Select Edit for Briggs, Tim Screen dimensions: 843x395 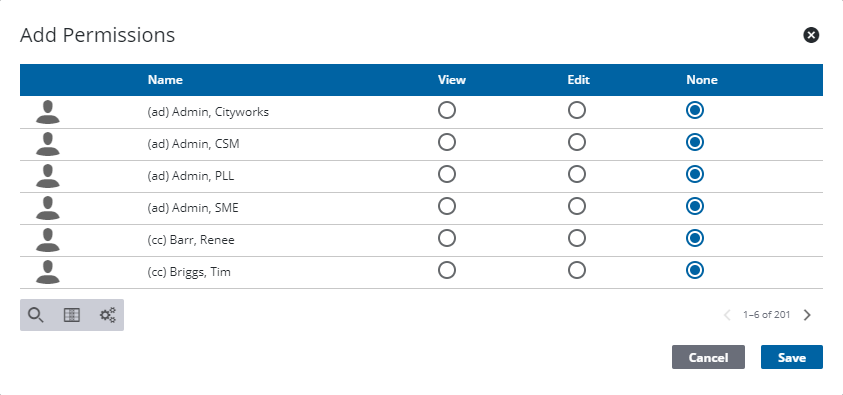click(x=576, y=270)
